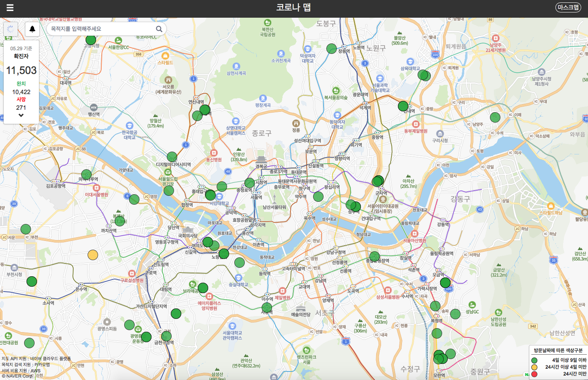
Task: Click red legend swatch for under 24 hours
Action: pyautogui.click(x=535, y=374)
